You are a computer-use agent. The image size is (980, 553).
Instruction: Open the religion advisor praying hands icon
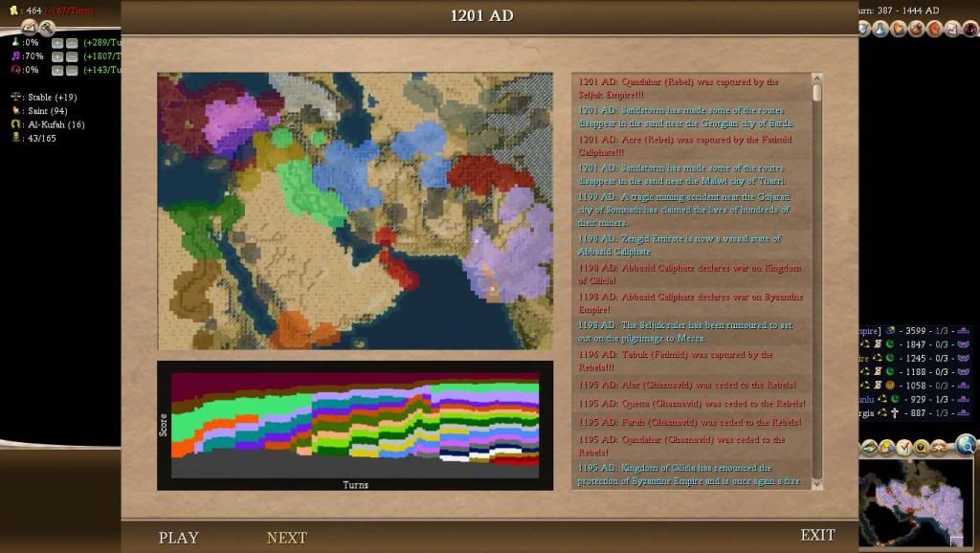click(x=899, y=28)
